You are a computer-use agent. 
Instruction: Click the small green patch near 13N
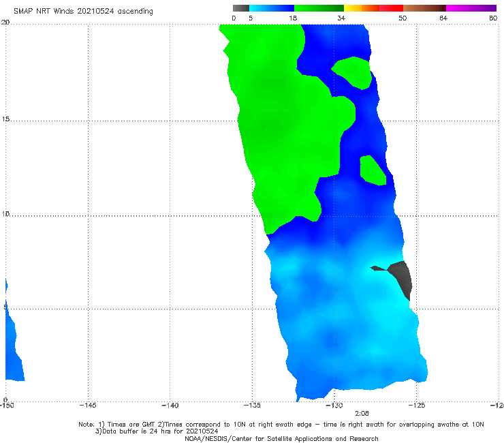(x=371, y=171)
